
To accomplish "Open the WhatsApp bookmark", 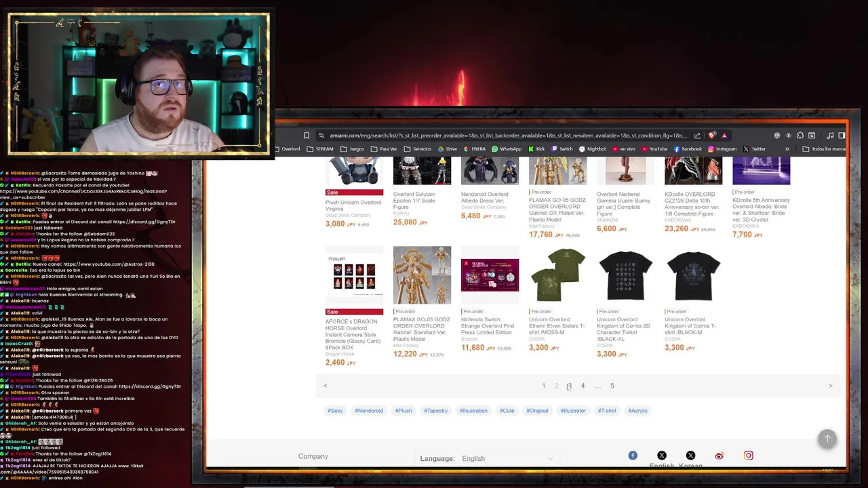I will pyautogui.click(x=507, y=149).
